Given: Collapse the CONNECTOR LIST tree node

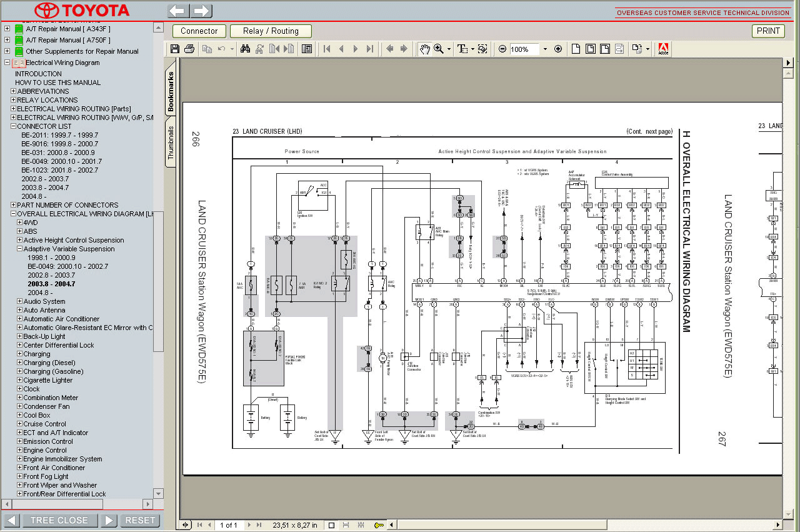Looking at the screenshot, I should tap(13, 126).
